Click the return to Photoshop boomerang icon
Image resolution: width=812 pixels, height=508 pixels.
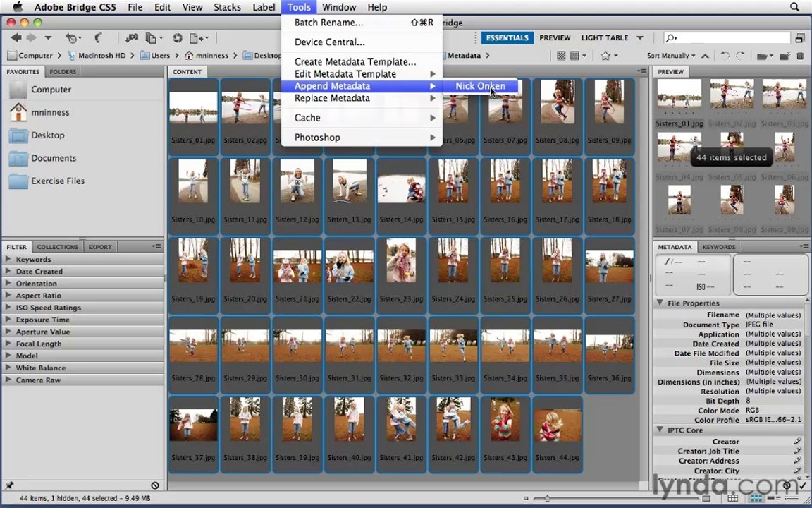pos(98,38)
